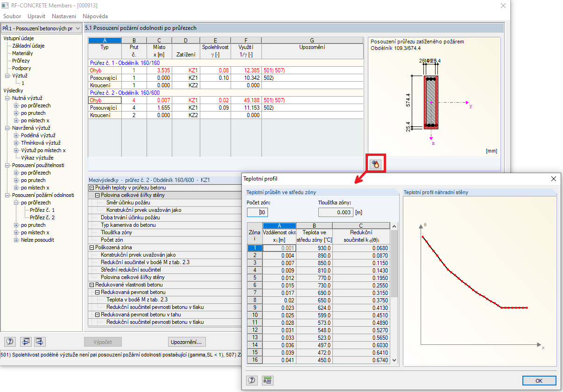Select 'Průřez č. 1' tree item
Image resolution: width=563 pixels, height=392 pixels.
point(42,210)
